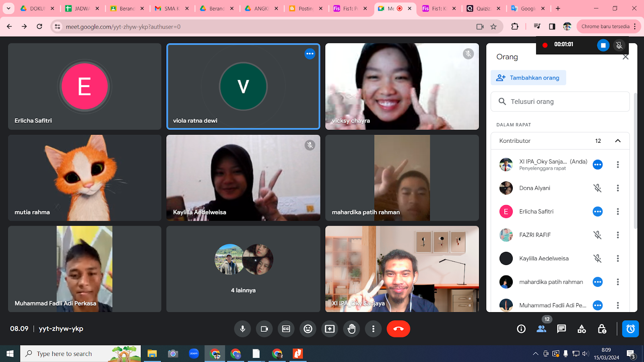Click Dona Alyani's muted mic icon
The image size is (644, 362).
coord(598,188)
